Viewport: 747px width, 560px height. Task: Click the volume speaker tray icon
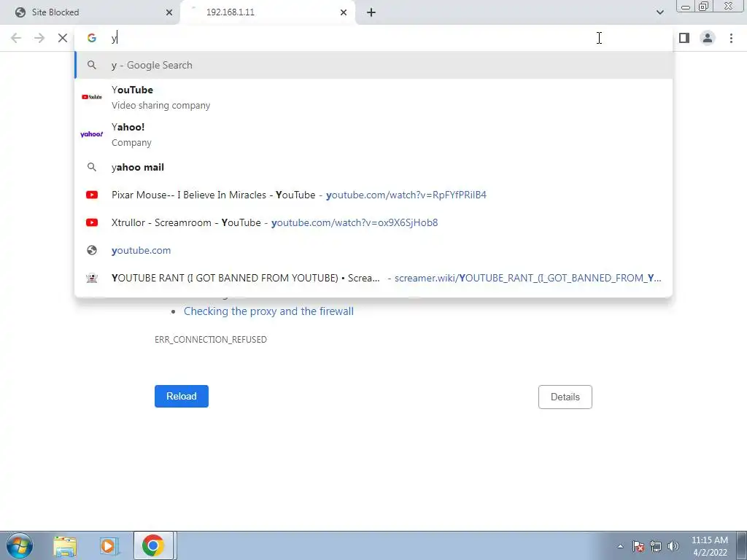pos(673,546)
